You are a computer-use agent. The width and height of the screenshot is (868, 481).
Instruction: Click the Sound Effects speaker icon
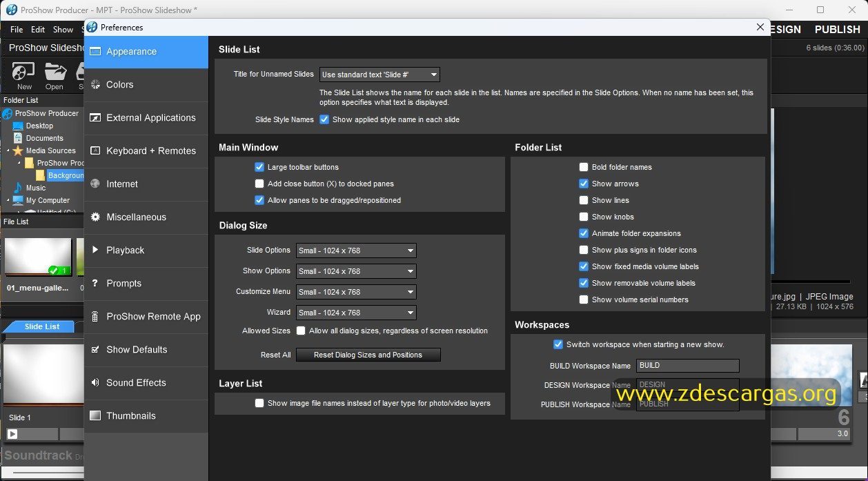click(95, 382)
